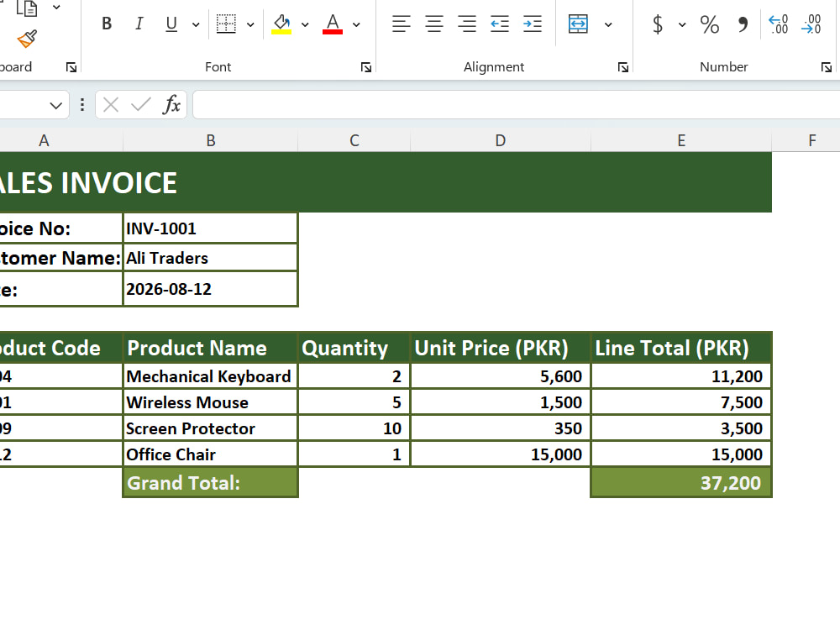Select cell containing INV-1001

(211, 228)
